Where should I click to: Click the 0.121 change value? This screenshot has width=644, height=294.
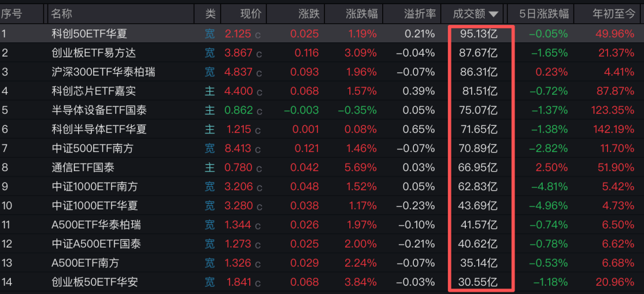(x=306, y=148)
